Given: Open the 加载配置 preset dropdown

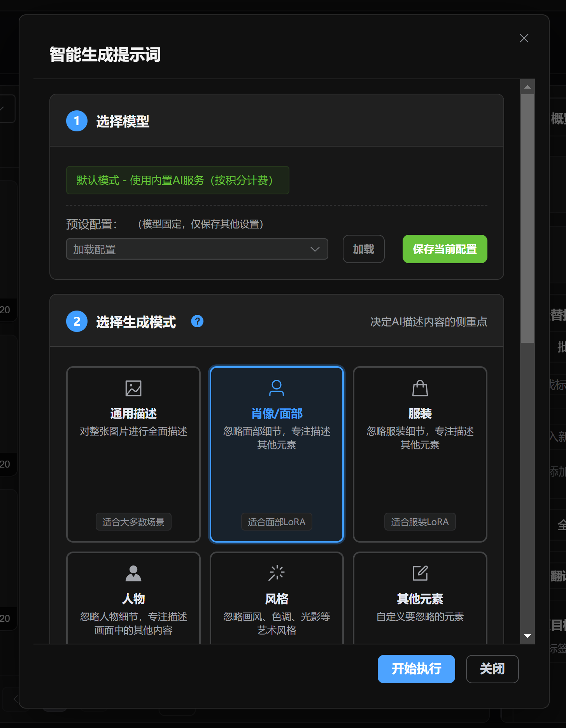Looking at the screenshot, I should tap(197, 249).
